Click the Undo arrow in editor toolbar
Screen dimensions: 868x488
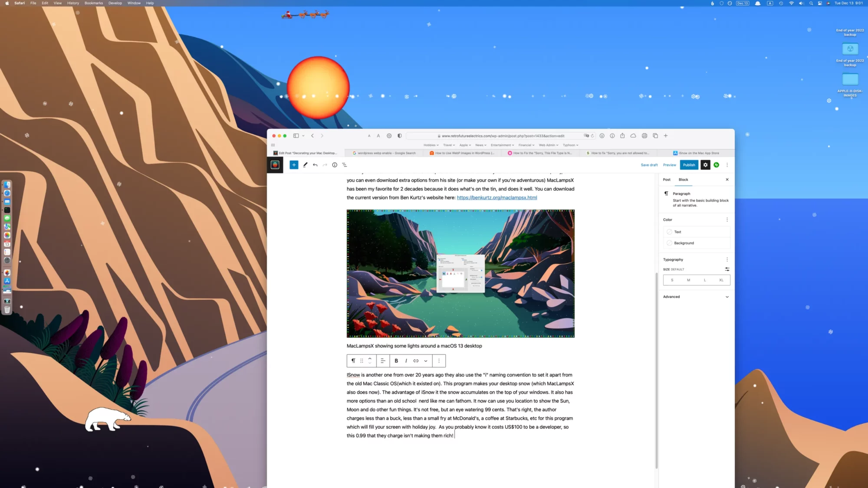click(315, 165)
